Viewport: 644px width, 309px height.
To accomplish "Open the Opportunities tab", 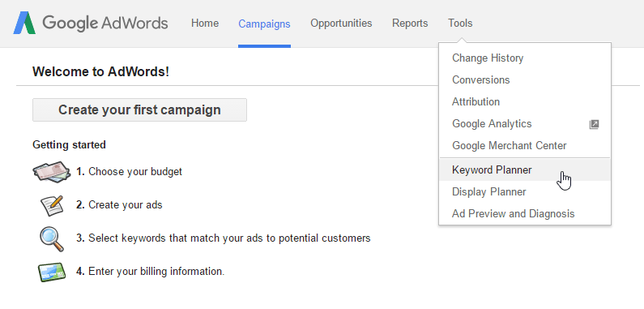I will click(x=341, y=24).
